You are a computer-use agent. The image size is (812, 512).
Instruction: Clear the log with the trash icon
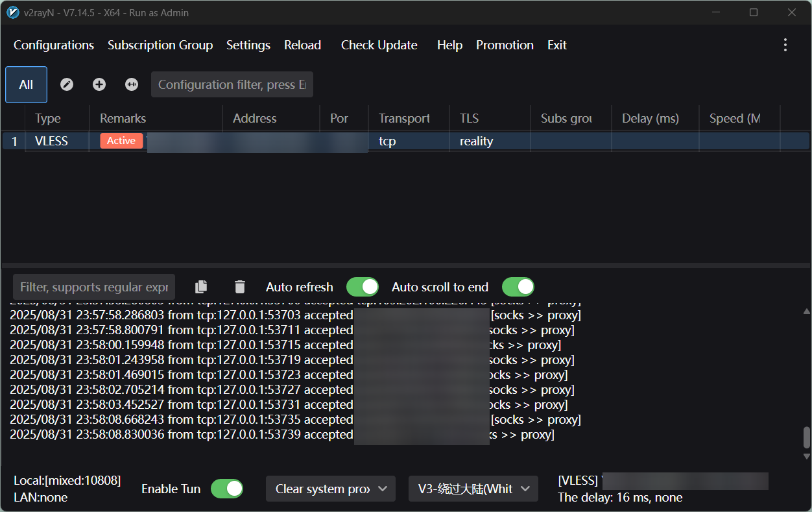click(x=240, y=287)
